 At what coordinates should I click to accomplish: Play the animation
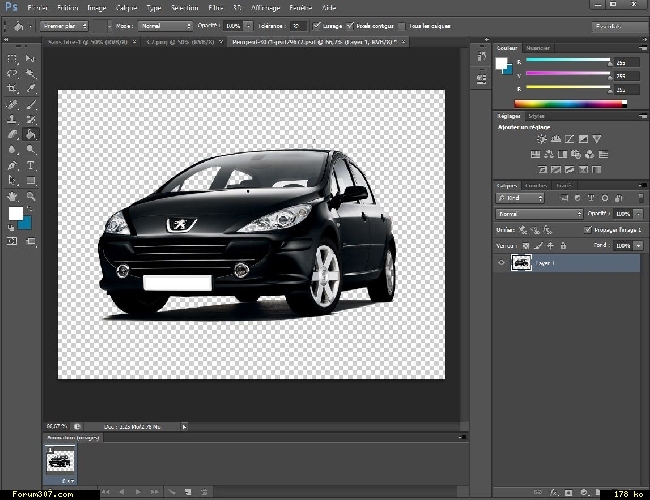point(138,492)
